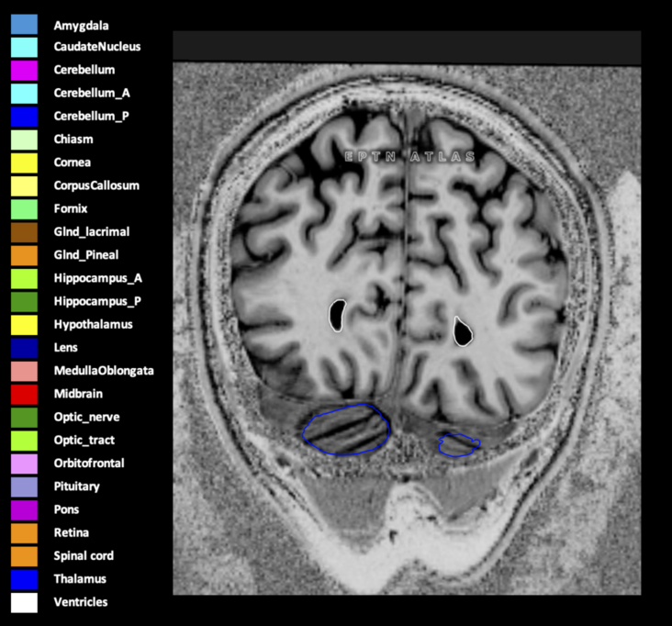Select the "Hypothalamus" legend label

coord(93,325)
